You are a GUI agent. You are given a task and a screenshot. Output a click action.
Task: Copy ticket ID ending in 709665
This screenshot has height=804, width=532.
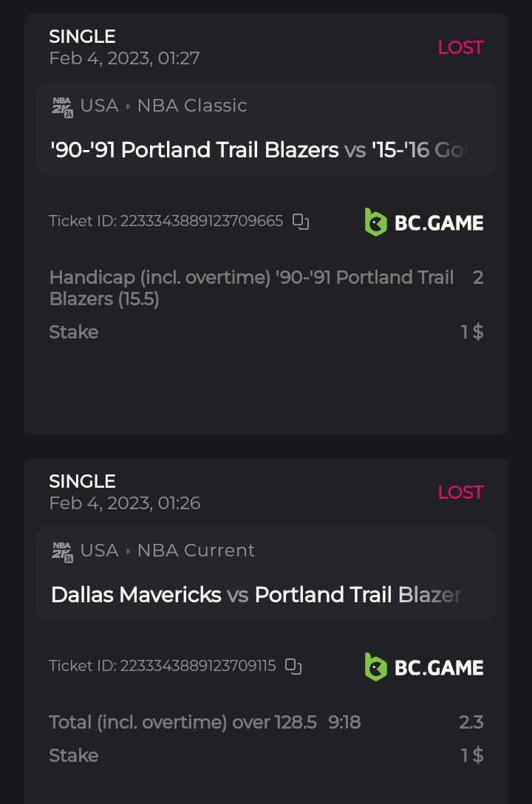tap(300, 222)
